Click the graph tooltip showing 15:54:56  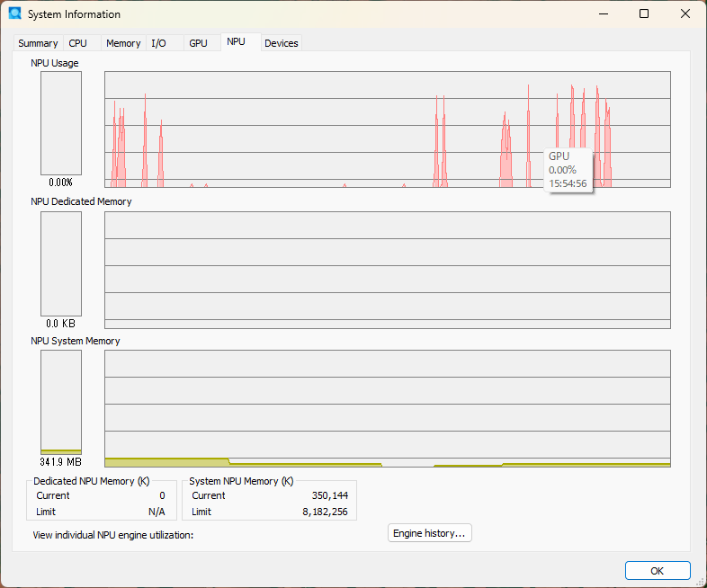[568, 170]
